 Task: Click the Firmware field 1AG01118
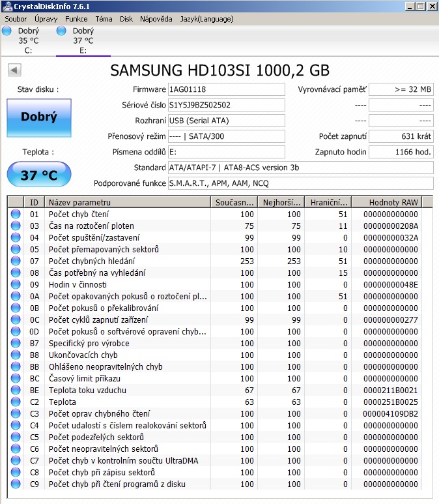pyautogui.click(x=227, y=89)
